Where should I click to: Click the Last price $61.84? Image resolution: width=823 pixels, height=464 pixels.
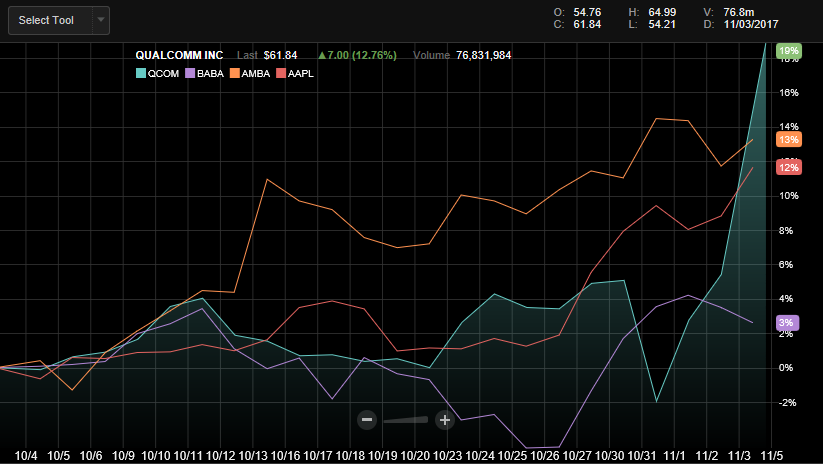tap(280, 55)
